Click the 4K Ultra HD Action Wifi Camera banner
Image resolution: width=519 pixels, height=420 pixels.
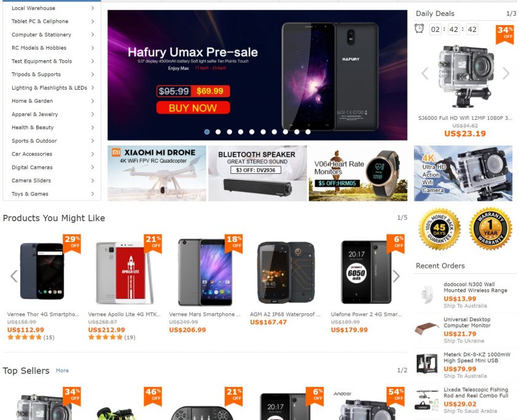pyautogui.click(x=464, y=174)
